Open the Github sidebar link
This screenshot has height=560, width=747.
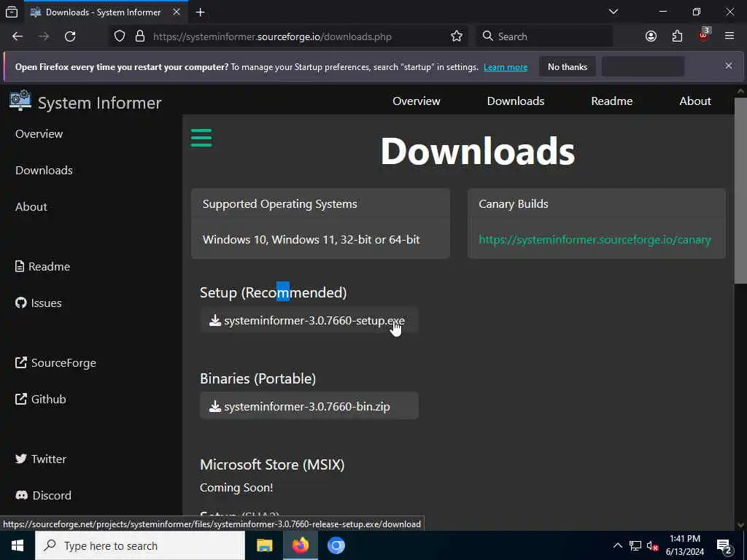pyautogui.click(x=41, y=399)
